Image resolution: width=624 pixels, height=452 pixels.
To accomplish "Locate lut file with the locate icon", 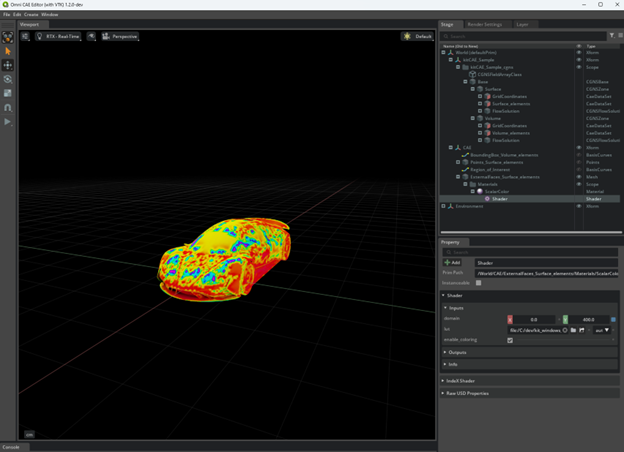I will tap(582, 330).
